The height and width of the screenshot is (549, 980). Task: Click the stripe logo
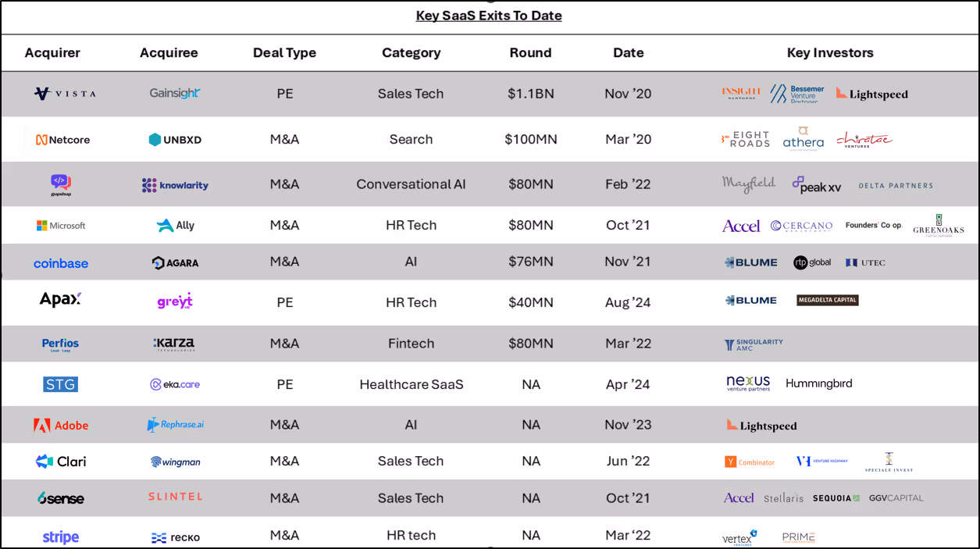tap(61, 537)
